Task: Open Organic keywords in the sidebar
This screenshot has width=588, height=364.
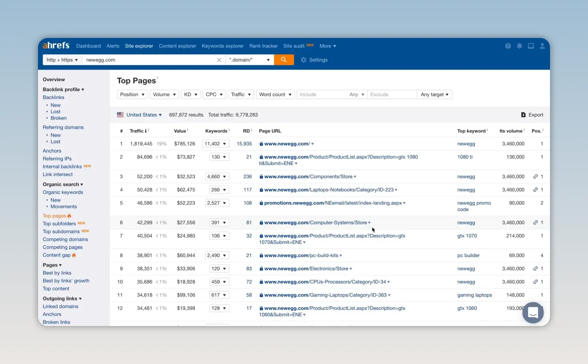Action: 63,192
